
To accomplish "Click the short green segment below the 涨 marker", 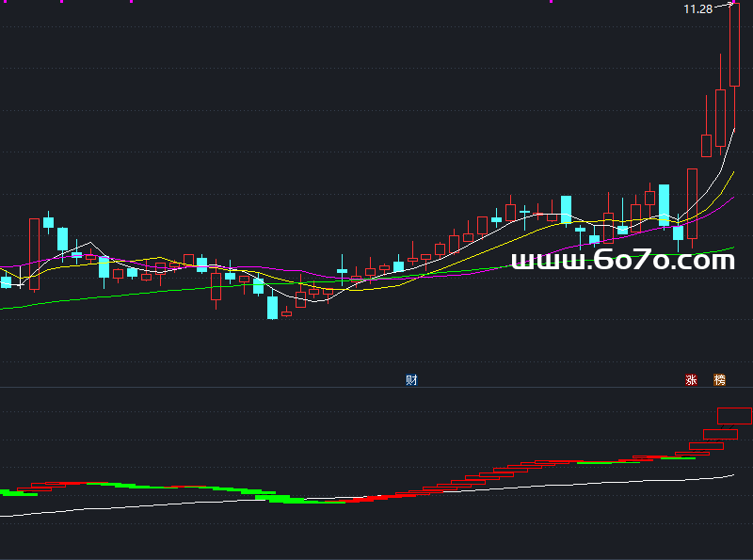I will (680, 457).
